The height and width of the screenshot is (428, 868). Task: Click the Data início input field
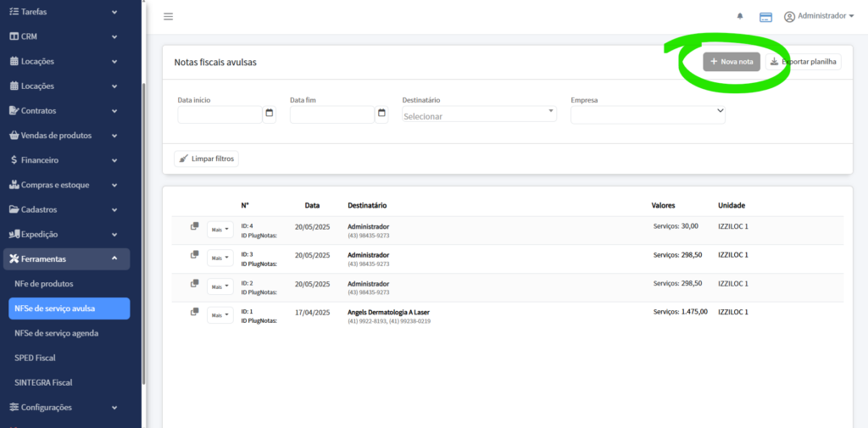pos(220,114)
